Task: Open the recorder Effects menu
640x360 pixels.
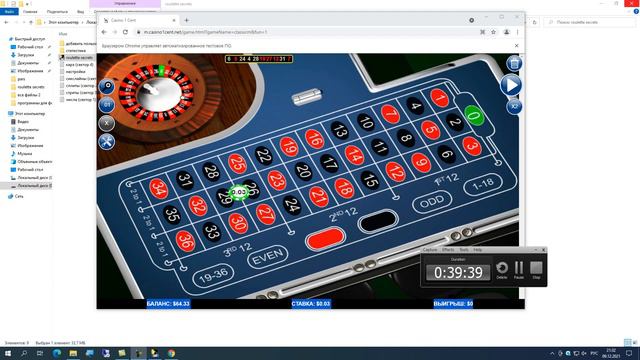Action: (x=448, y=249)
